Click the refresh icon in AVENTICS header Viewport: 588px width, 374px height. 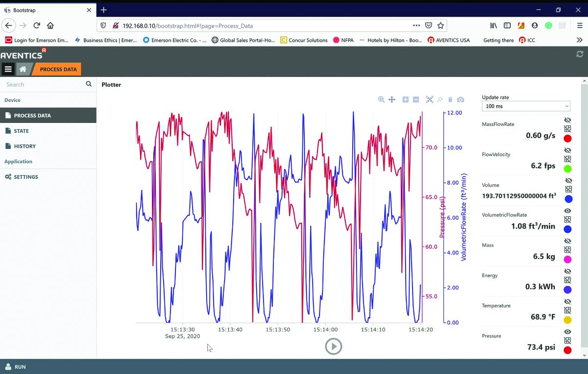click(580, 54)
